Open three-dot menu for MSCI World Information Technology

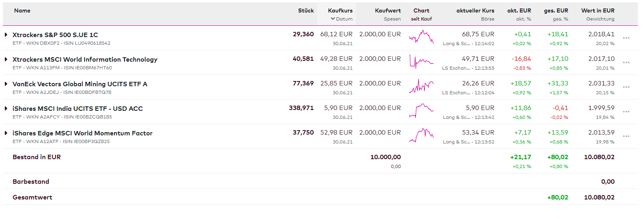(626, 62)
